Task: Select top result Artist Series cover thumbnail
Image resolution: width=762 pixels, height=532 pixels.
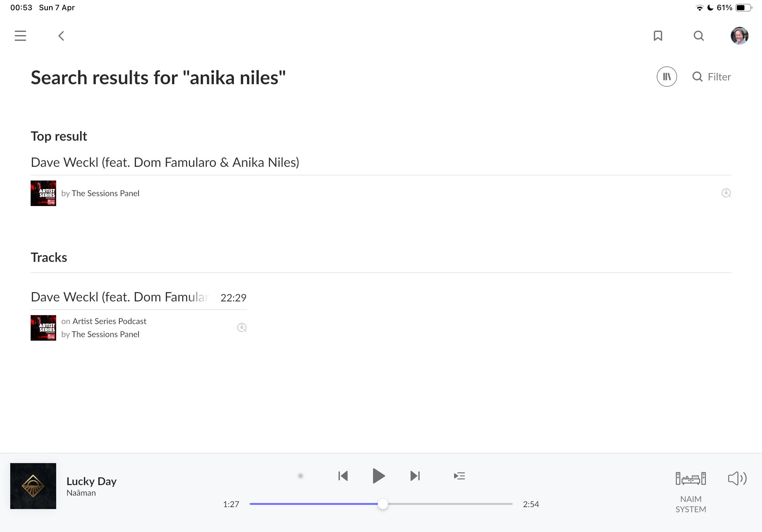Action: (x=43, y=193)
